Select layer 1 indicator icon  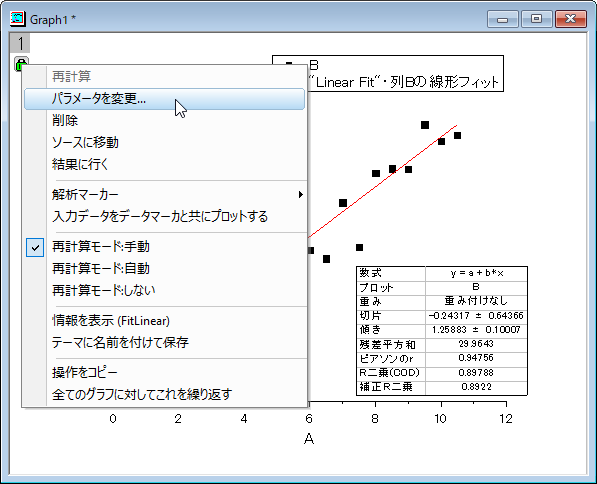coord(20,43)
